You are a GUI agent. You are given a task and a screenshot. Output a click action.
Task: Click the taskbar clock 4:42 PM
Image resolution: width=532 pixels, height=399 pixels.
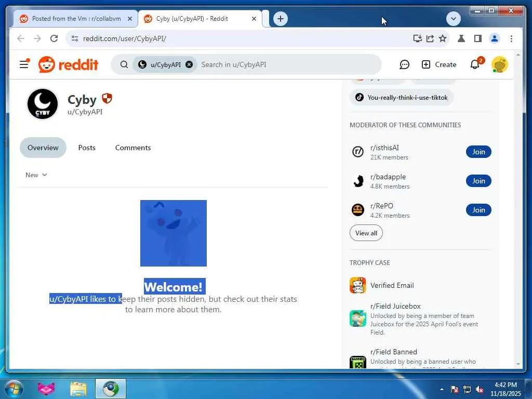[506, 385]
